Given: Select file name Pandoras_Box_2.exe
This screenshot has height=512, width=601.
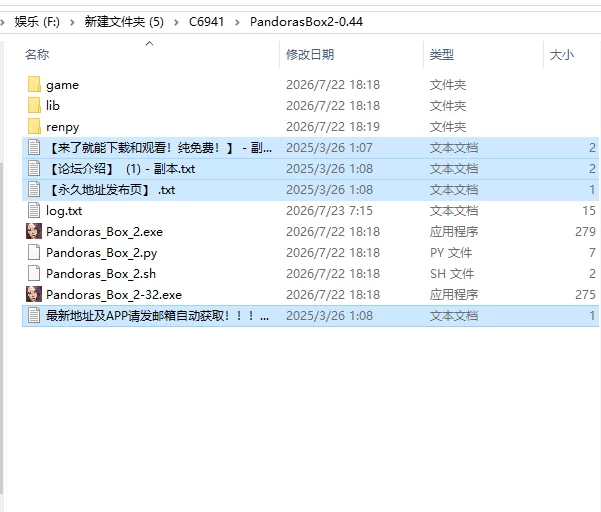Looking at the screenshot, I should [x=104, y=232].
